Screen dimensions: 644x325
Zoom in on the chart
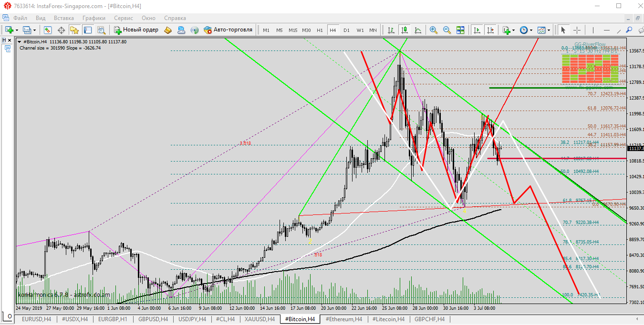tap(433, 30)
